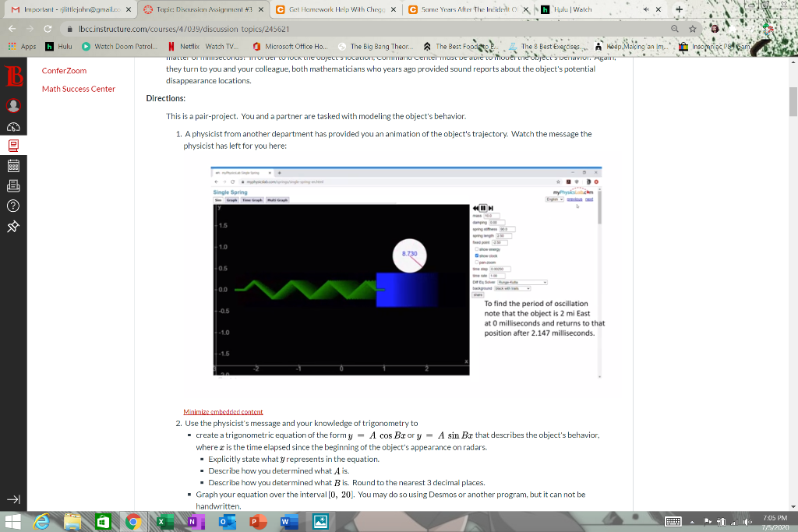Open the Diff Eq Solver dropdown

522,282
